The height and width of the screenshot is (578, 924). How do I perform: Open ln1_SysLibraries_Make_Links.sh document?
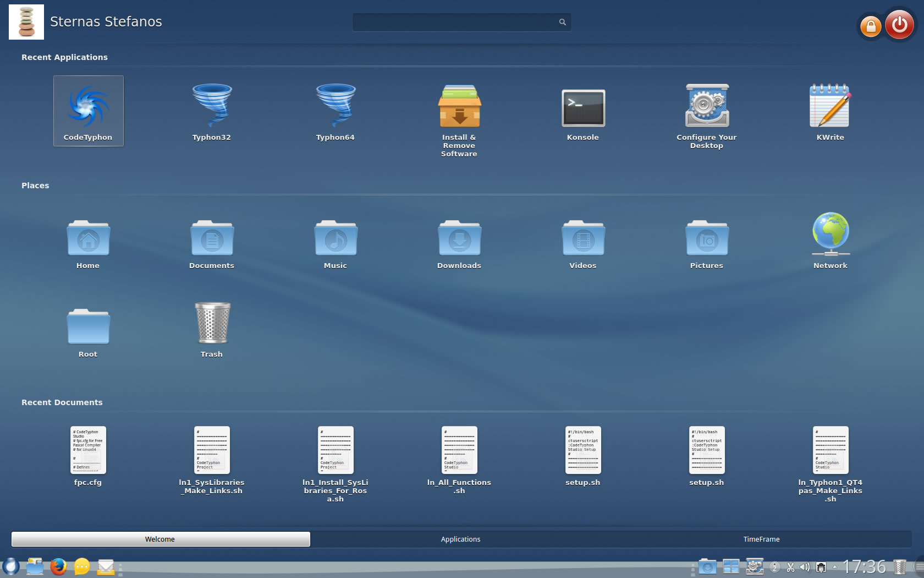(212, 460)
